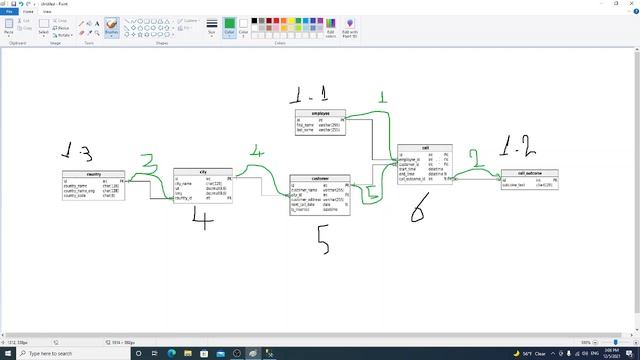Click the vertical scrollbar of the canvas

637,182
